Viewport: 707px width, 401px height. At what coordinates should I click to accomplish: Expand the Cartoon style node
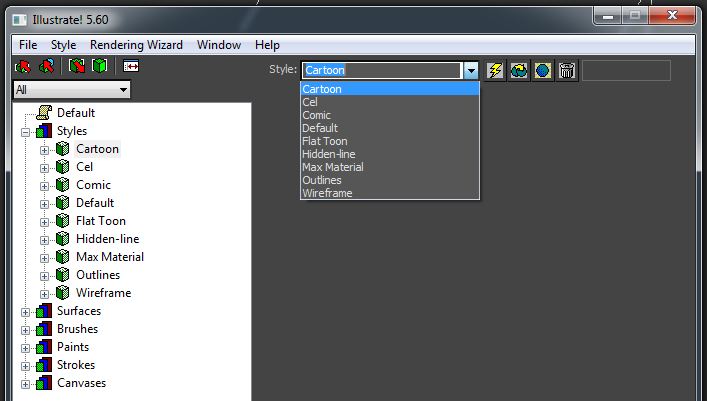coord(44,150)
